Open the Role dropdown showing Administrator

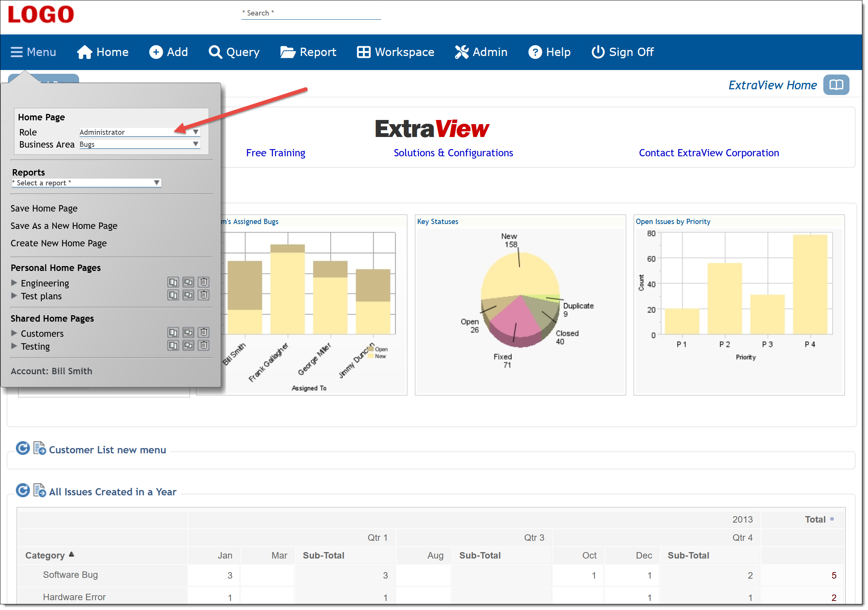coord(140,132)
